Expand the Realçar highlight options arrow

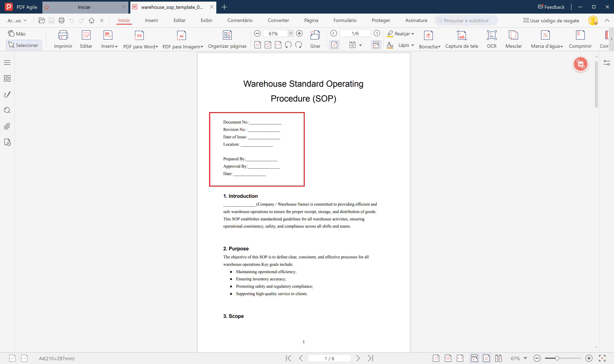413,34
